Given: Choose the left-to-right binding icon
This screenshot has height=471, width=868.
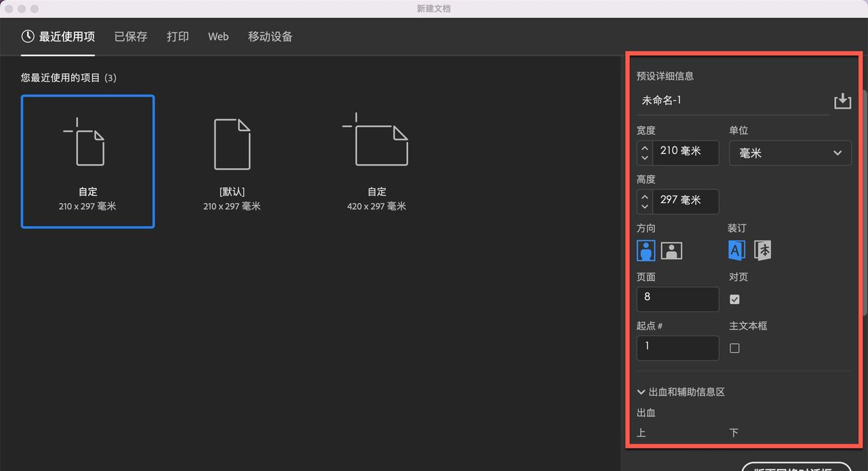Looking at the screenshot, I should tap(736, 250).
